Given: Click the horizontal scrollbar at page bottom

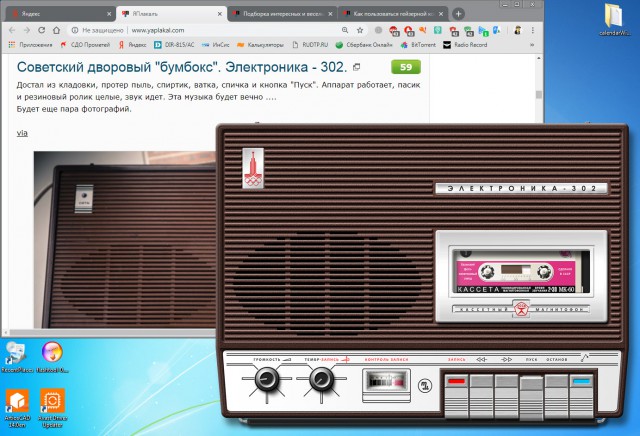Looking at the screenshot, I should [112, 332].
